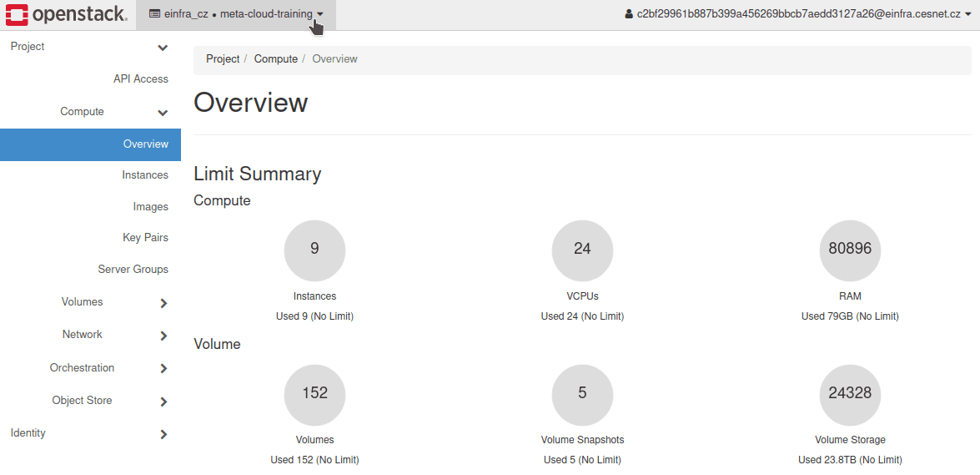This screenshot has width=980, height=475.
Task: Open API Access page
Action: coord(140,78)
